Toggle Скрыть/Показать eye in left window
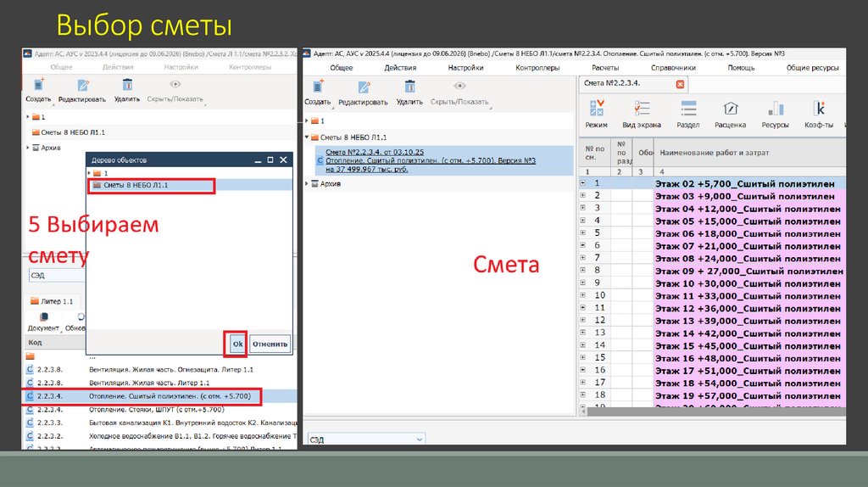Viewport: 868px width, 487px height. click(x=175, y=84)
